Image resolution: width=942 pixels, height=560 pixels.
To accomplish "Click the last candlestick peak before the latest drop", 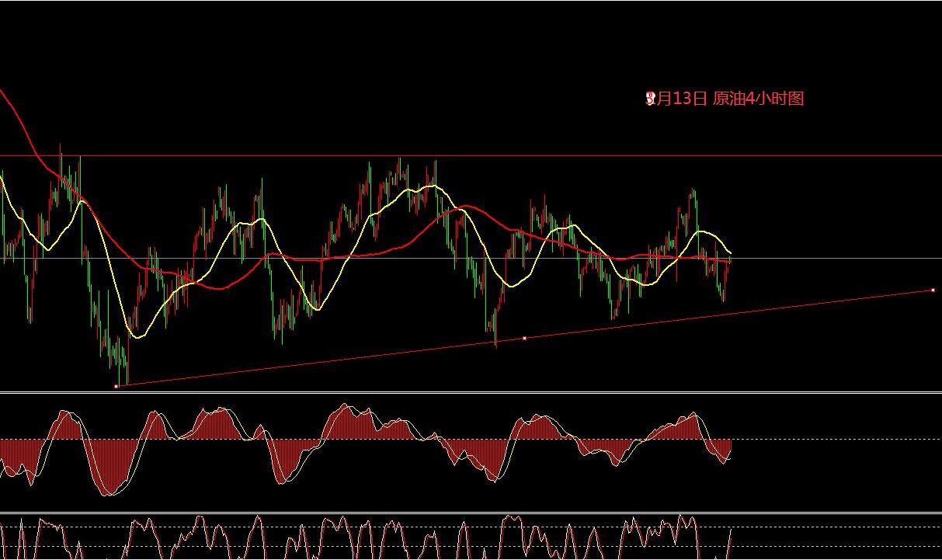I will click(x=693, y=191).
